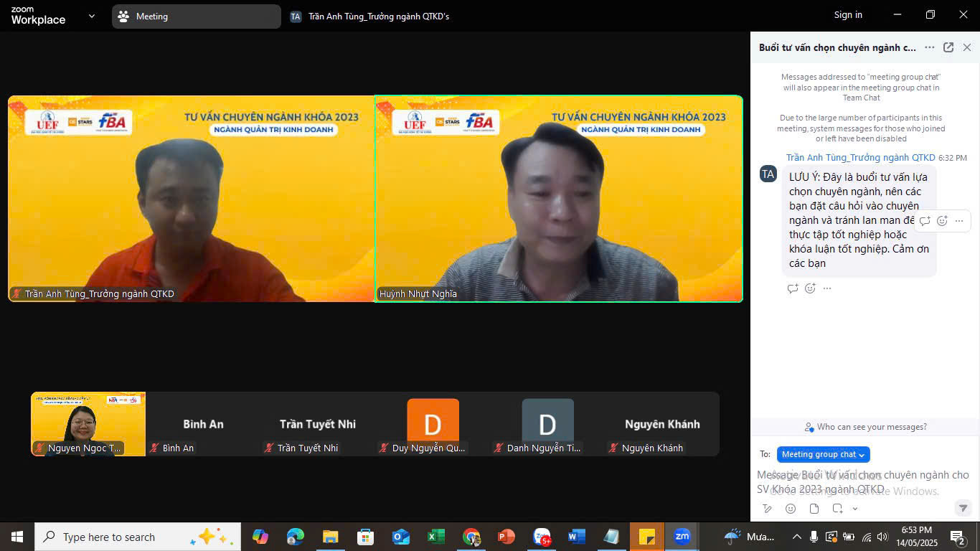Viewport: 980px width, 551px height.
Task: Open chat panel more options (three dots)
Action: 930,47
